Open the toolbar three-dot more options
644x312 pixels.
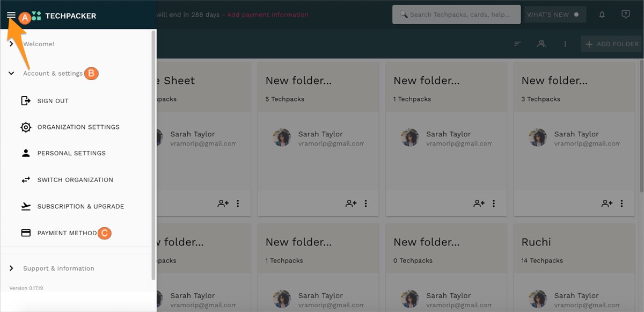(x=565, y=44)
